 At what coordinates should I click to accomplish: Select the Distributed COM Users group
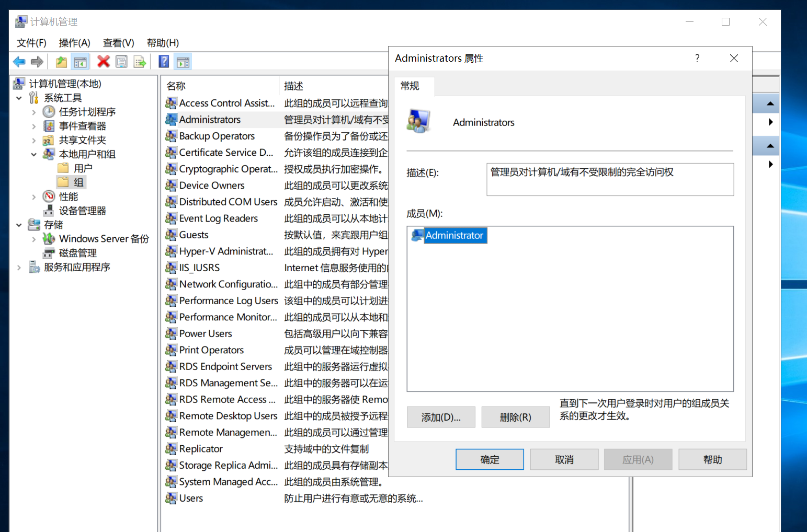click(x=228, y=202)
